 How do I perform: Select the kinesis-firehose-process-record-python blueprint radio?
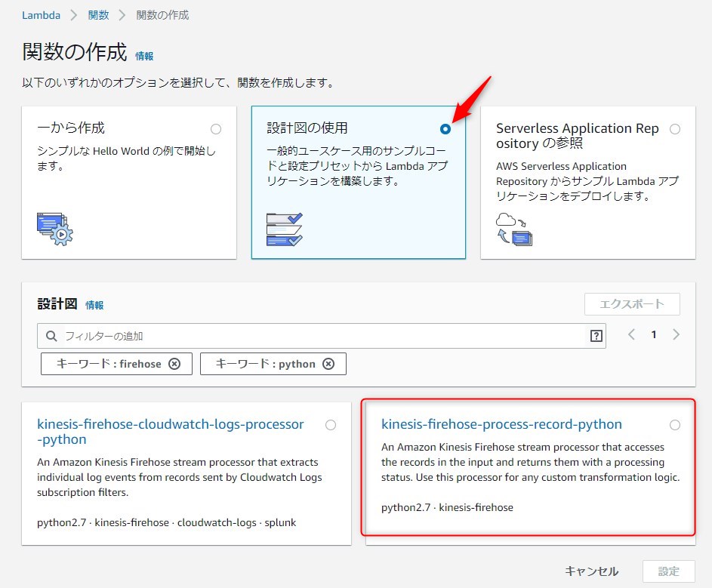tap(674, 424)
